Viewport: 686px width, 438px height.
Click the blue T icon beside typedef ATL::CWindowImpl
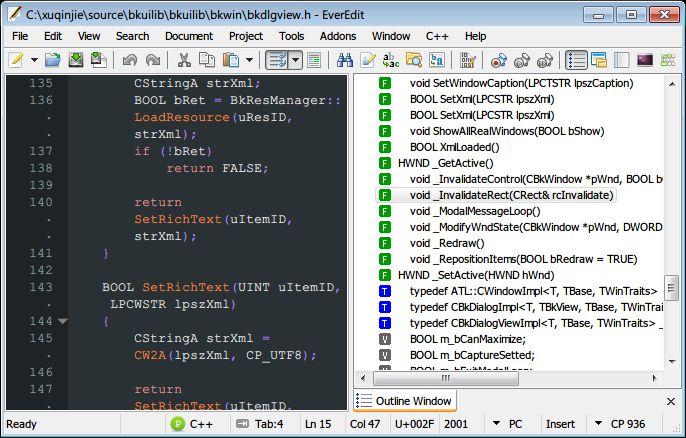pos(385,291)
